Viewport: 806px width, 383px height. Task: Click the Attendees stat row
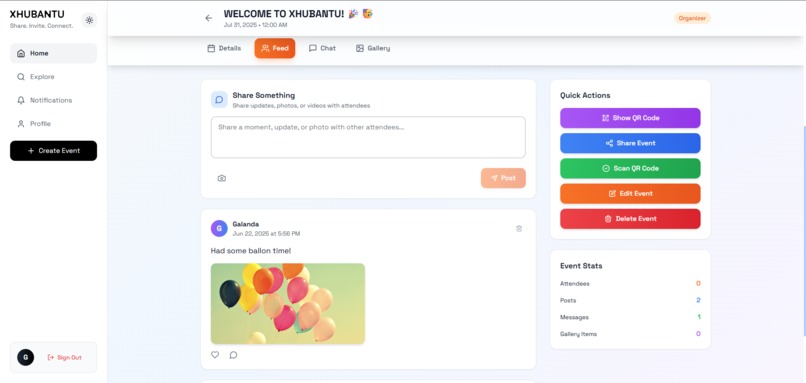[x=630, y=284]
